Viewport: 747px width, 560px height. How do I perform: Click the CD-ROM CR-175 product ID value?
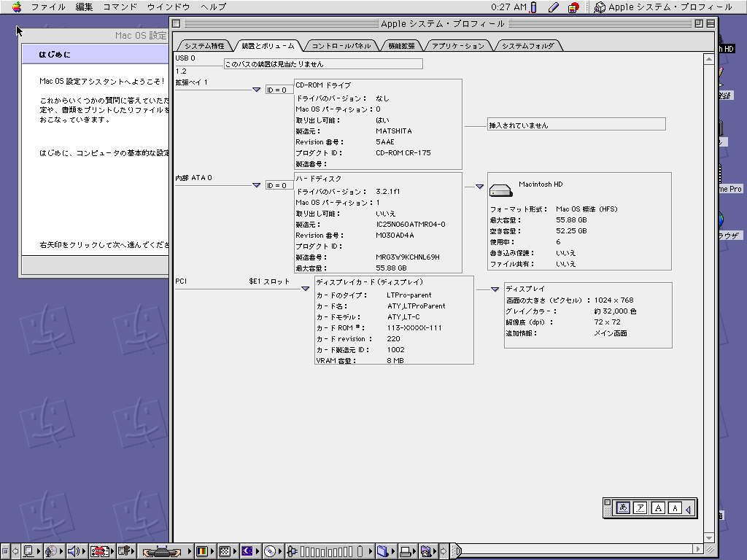403,153
